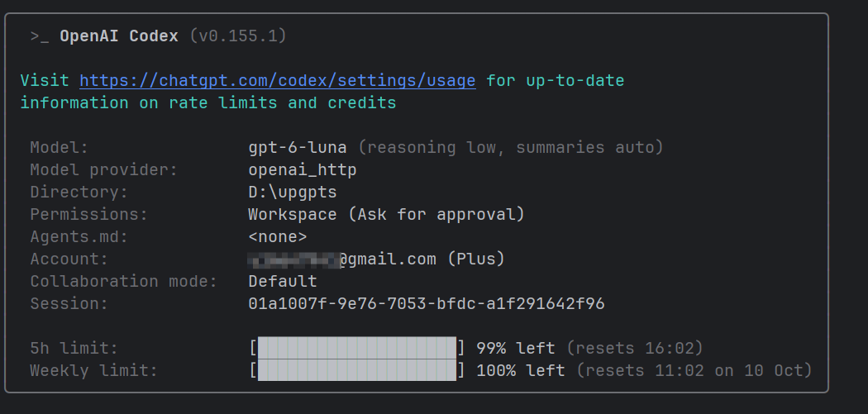Click the 5h limit progress bar

(x=357, y=348)
